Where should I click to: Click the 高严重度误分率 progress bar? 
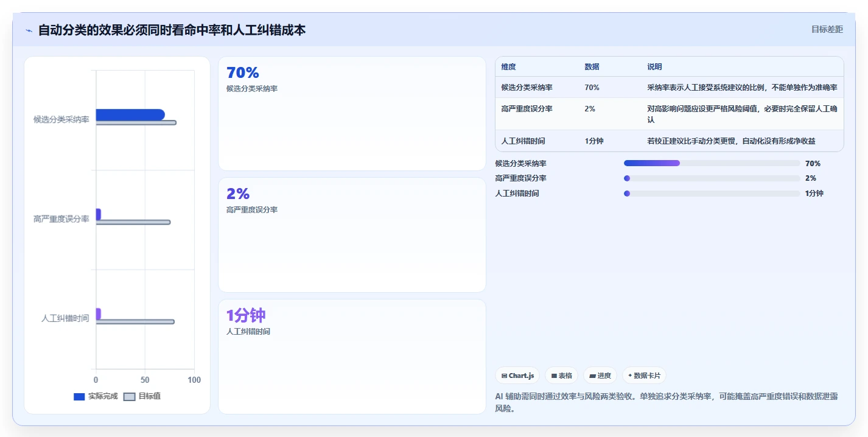[712, 178]
